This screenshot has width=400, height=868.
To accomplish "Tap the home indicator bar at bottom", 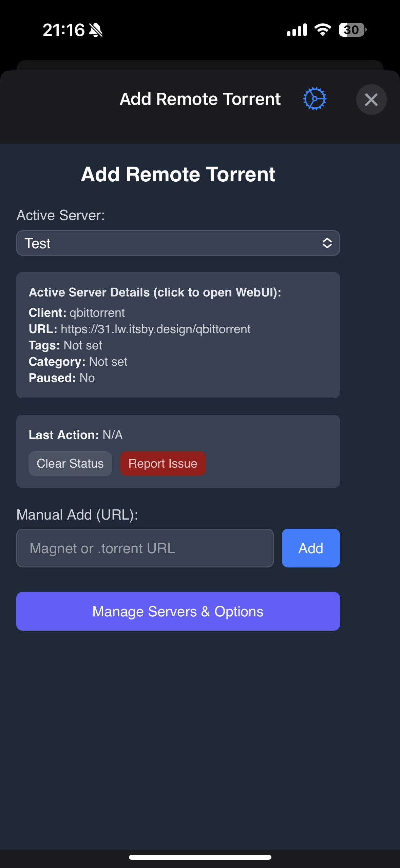I will (x=200, y=857).
